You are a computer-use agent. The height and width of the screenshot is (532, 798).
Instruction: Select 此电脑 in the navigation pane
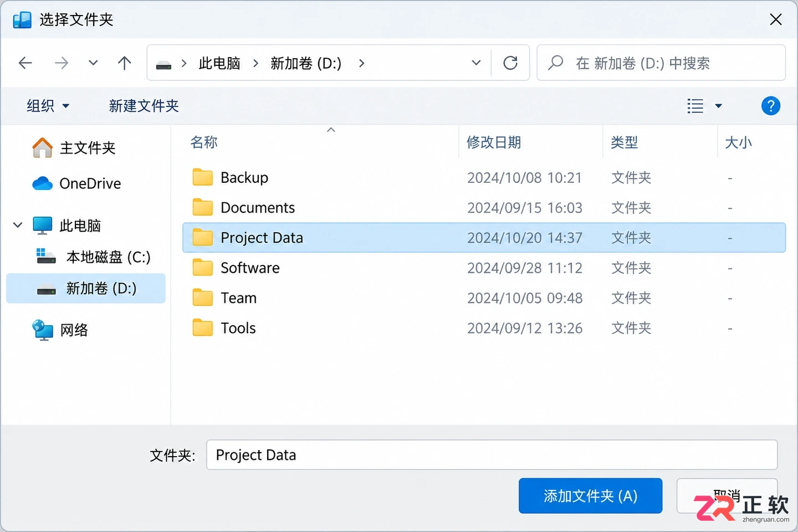click(x=67, y=226)
